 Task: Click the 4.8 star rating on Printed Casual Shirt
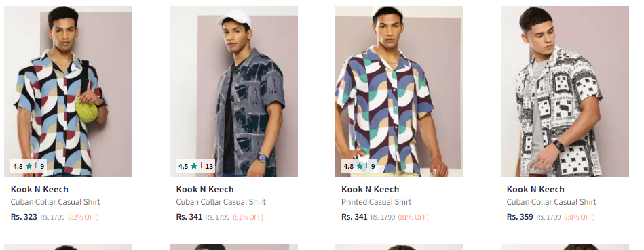pos(359,166)
